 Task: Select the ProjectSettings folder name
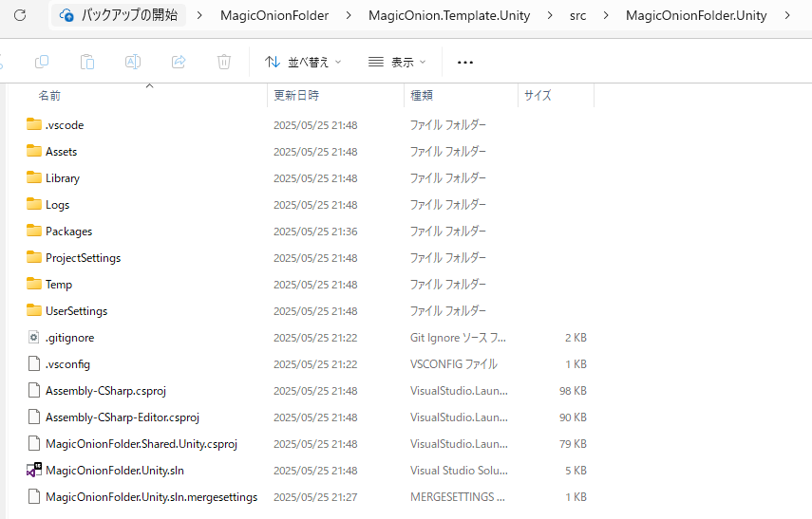(83, 258)
